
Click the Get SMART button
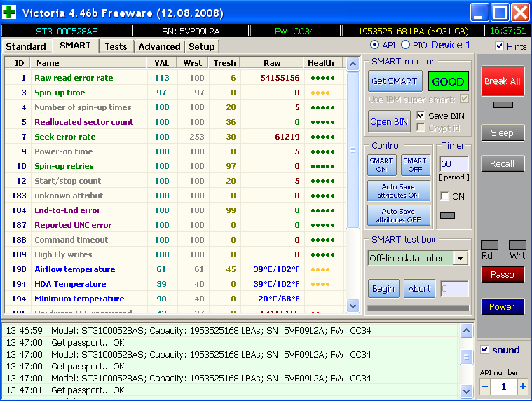tap(395, 81)
